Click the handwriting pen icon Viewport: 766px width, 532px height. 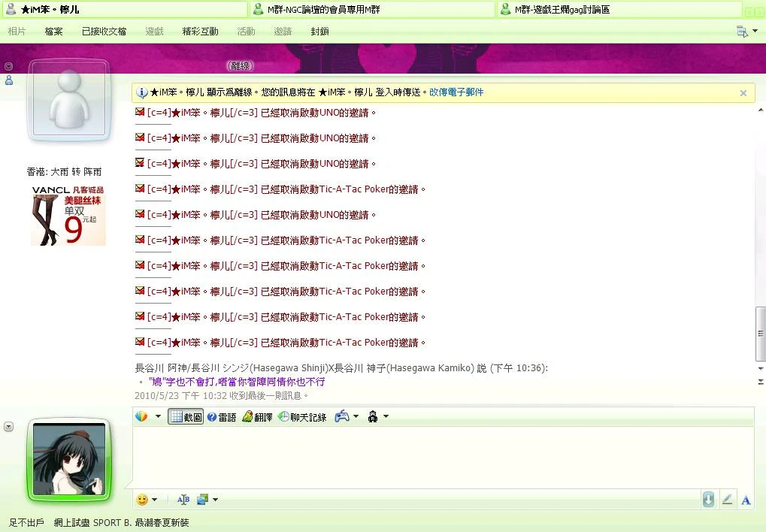coord(727,500)
